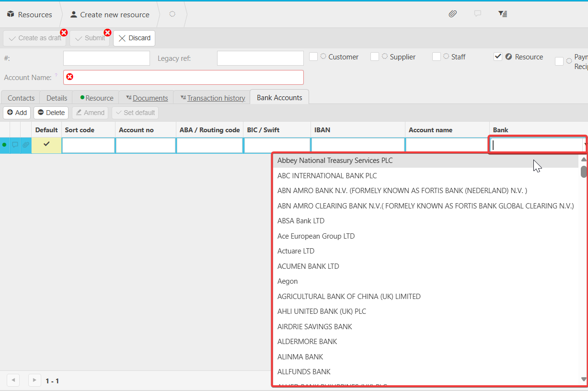Click the red error icon in Account Name field
This screenshot has height=391, width=588.
tap(70, 77)
